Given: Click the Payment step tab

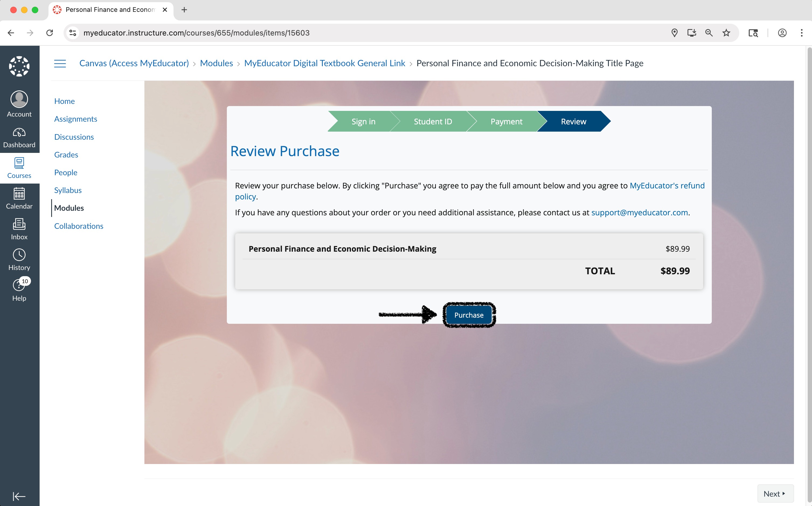Looking at the screenshot, I should coord(506,121).
